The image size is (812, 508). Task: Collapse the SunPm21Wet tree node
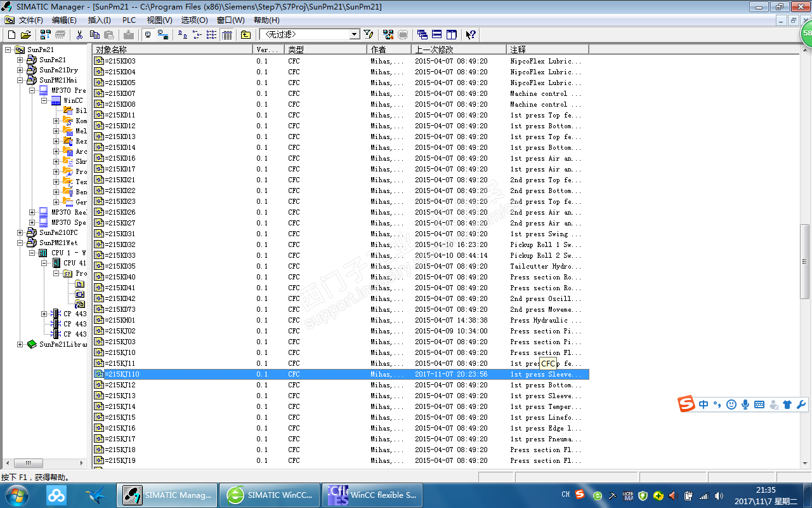20,243
